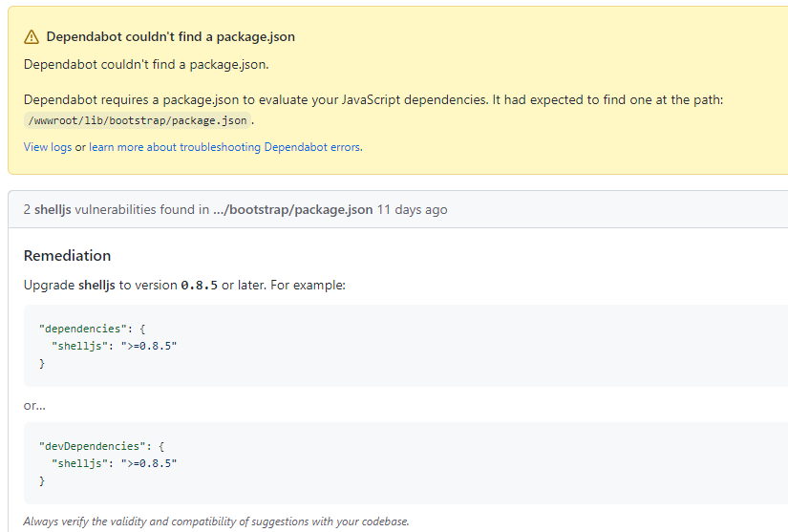Viewport: 788px width, 532px height.
Task: Open troubleshooting Dependabot errors help link
Action: [225, 147]
